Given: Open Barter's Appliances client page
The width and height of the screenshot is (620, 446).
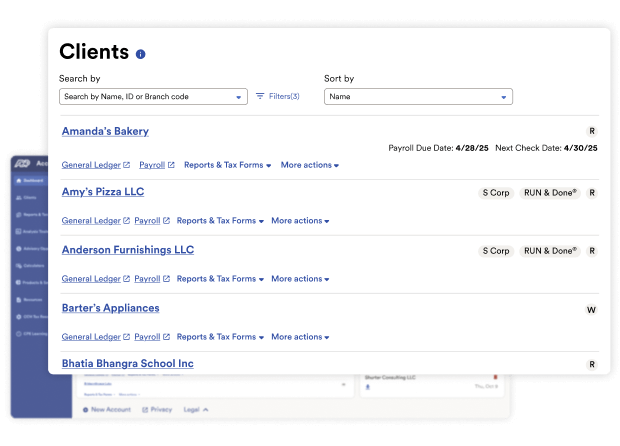Looking at the screenshot, I should [110, 308].
